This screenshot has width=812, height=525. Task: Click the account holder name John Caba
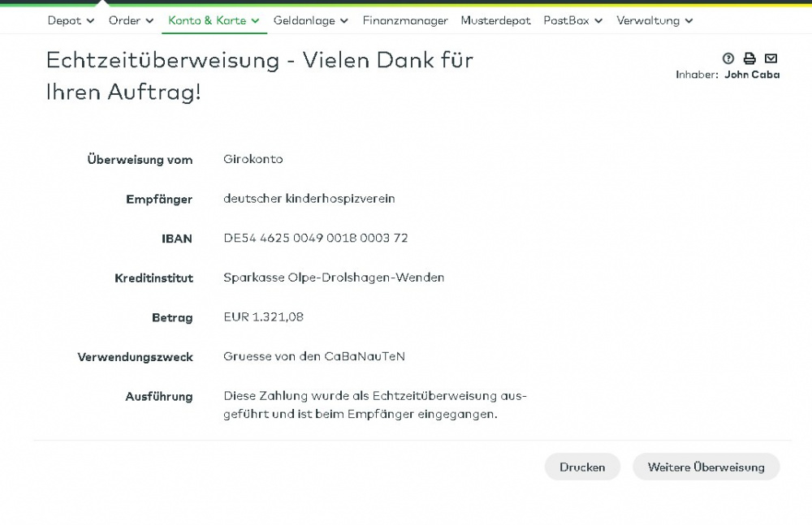pyautogui.click(x=752, y=75)
